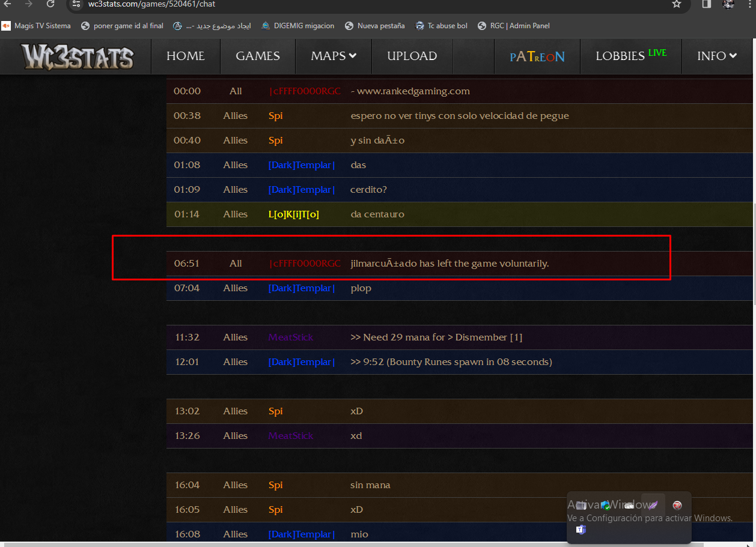Select the www.rankedgaming.com message
The width and height of the screenshot is (756, 547).
(410, 91)
